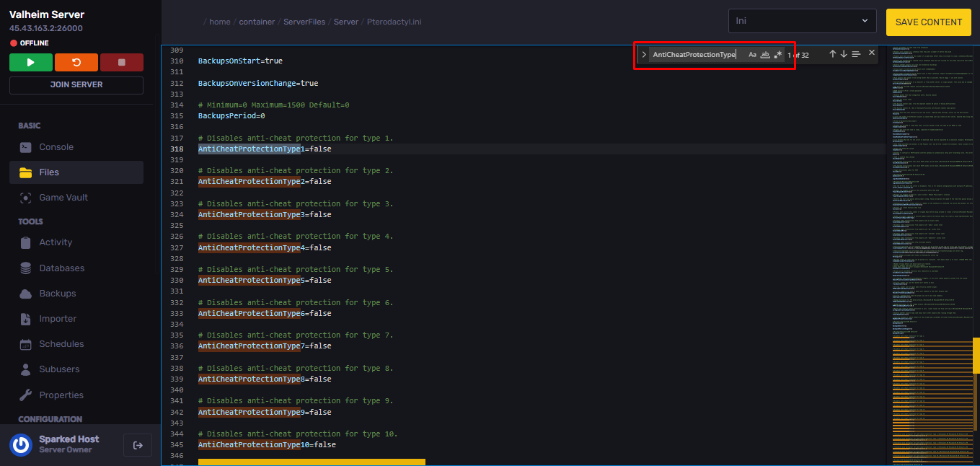Click the code minimap overview
This screenshot has height=466, width=980.
coord(931,255)
